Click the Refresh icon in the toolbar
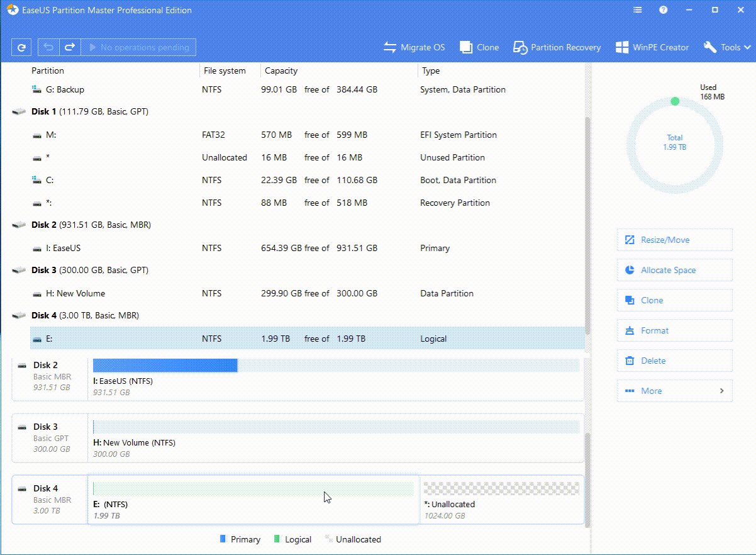756x555 pixels. point(21,47)
